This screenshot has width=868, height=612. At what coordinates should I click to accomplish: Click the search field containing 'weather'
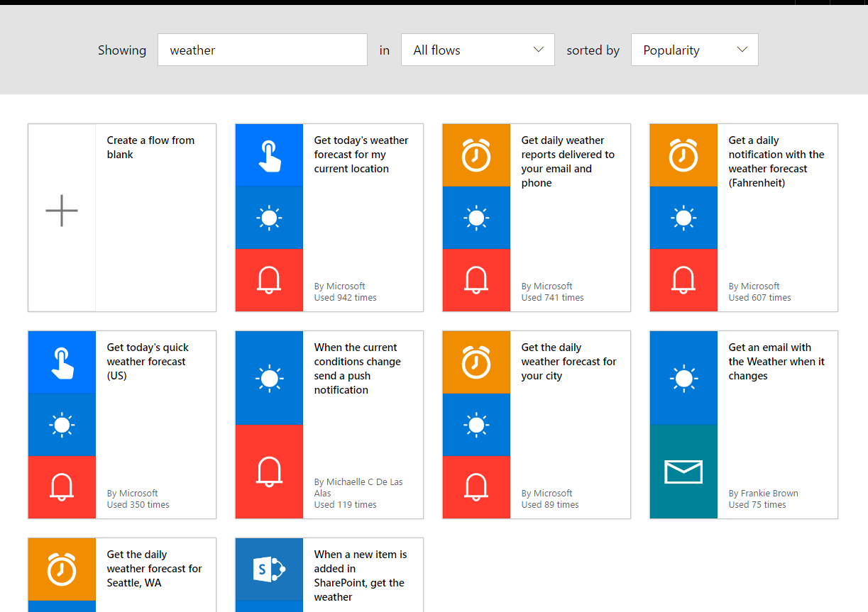[263, 50]
